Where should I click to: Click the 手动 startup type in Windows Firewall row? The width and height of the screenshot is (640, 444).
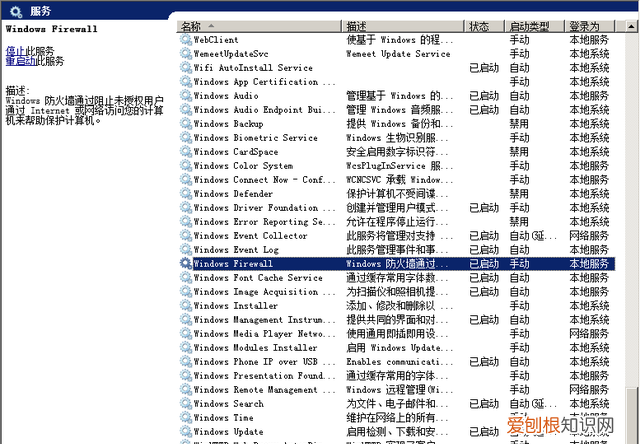click(x=519, y=264)
